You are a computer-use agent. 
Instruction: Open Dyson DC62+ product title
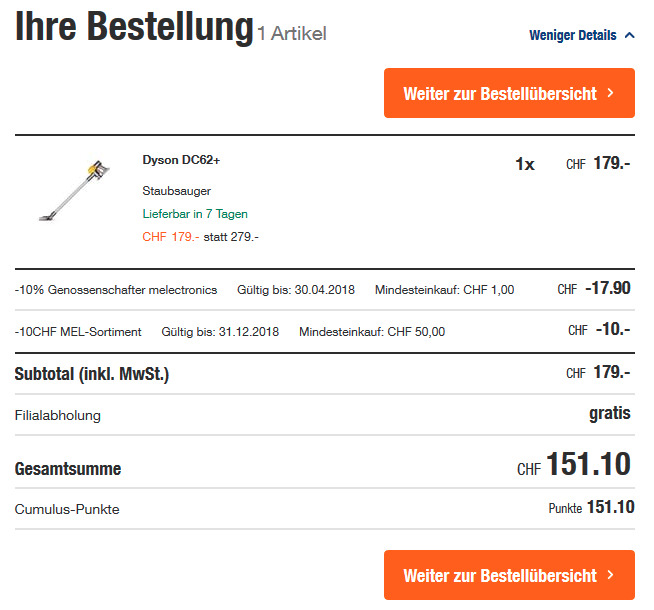pyautogui.click(x=181, y=160)
